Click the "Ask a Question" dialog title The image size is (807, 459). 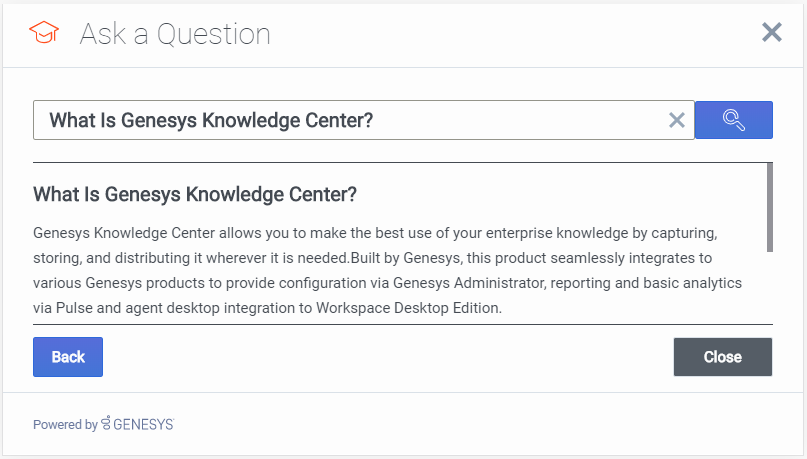(175, 34)
